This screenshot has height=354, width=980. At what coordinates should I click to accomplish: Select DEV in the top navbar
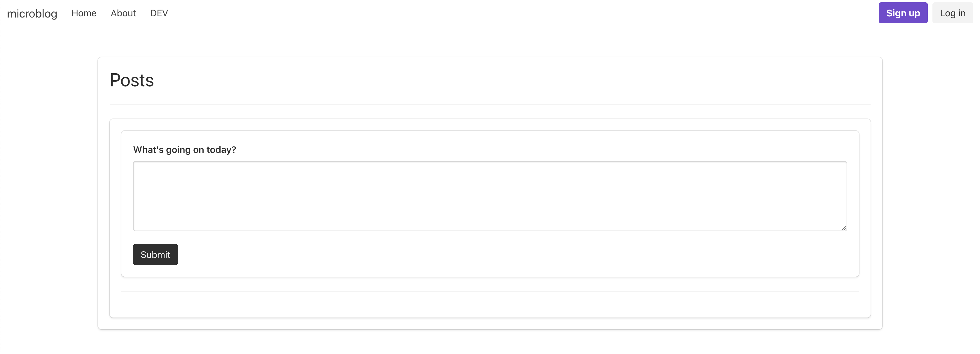159,13
